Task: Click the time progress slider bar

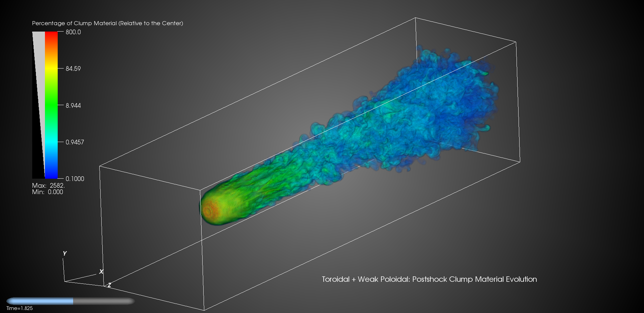Action: [x=70, y=301]
